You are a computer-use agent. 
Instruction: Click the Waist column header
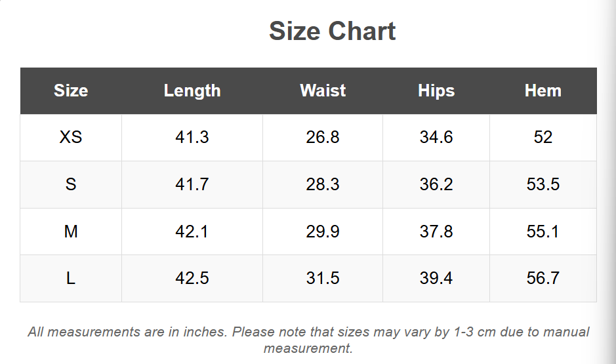point(323,91)
